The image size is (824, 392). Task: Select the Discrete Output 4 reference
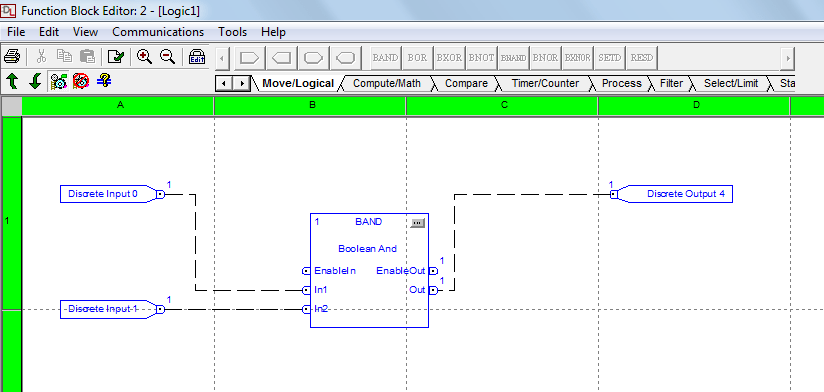pos(671,194)
